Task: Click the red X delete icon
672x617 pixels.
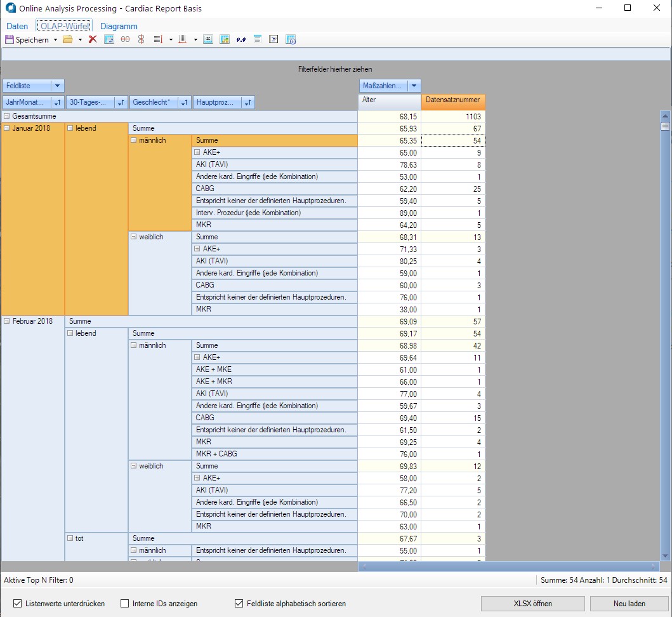Action: (x=93, y=39)
